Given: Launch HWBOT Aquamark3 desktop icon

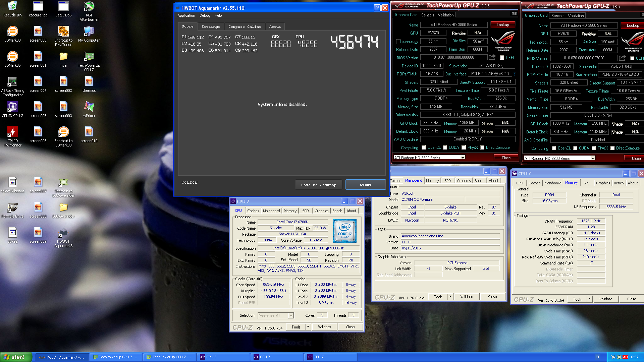Looking at the screenshot, I should click(x=63, y=237).
